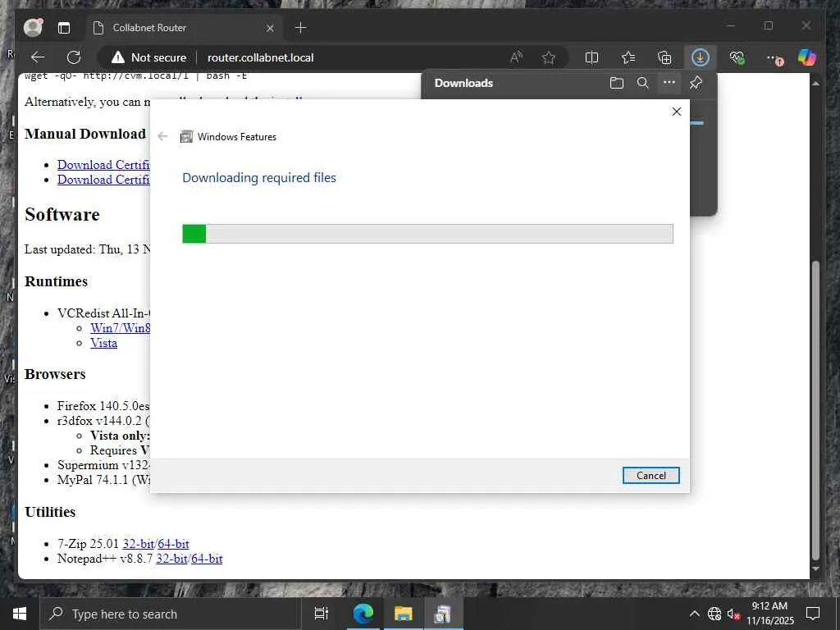This screenshot has height=630, width=840.
Task: Open the Win7/Win8 VCRedist link
Action: [x=120, y=328]
